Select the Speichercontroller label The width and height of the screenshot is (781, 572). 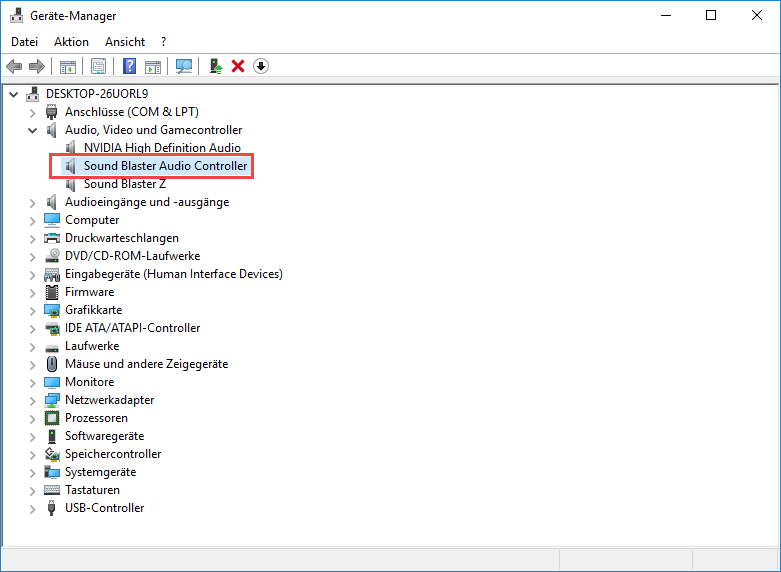pyautogui.click(x=113, y=454)
